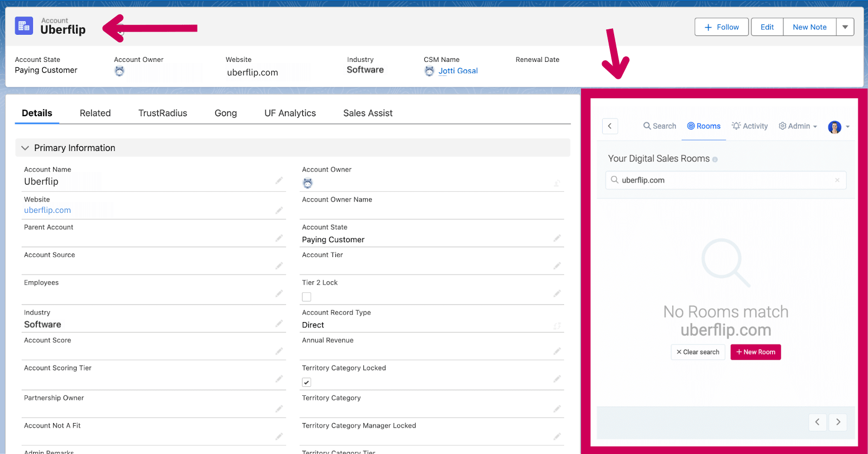Click the CSM Name avatar icon

429,71
